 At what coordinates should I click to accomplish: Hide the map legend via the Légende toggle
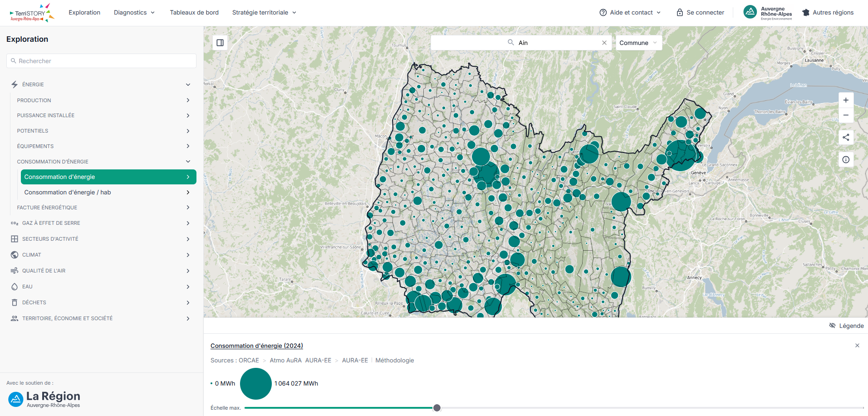(846, 326)
